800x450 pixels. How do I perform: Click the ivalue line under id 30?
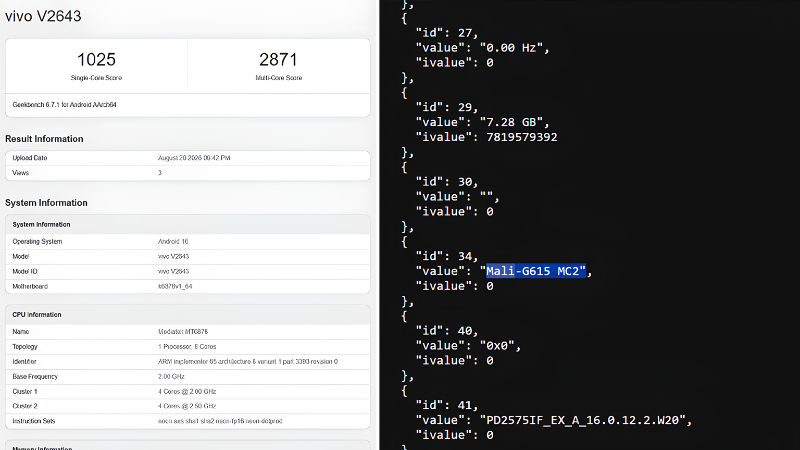click(x=455, y=212)
